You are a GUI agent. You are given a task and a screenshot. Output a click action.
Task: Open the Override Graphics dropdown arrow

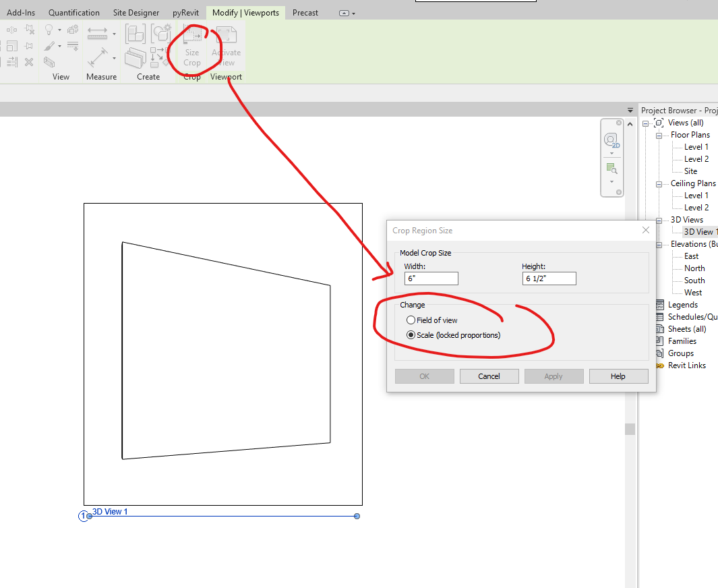coord(59,46)
